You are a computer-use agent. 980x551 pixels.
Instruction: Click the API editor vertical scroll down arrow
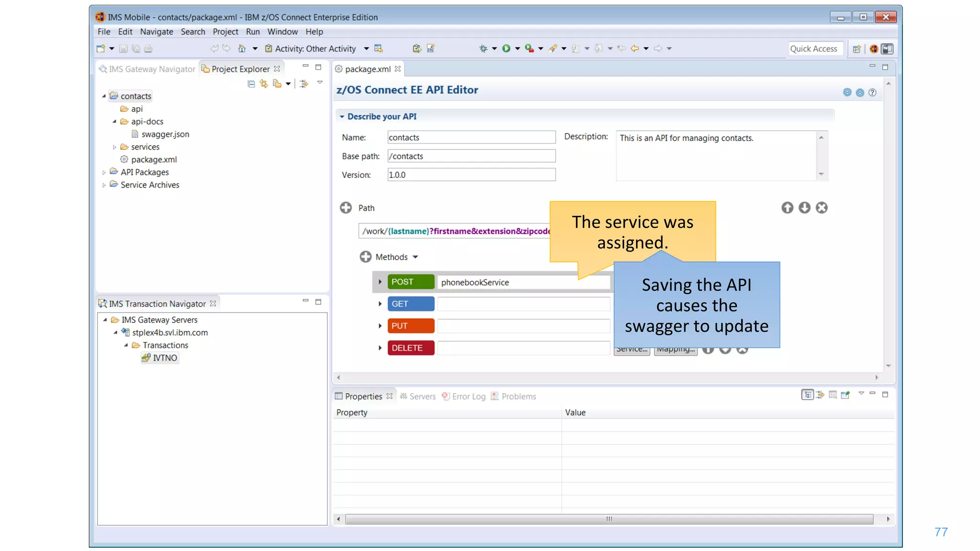888,366
